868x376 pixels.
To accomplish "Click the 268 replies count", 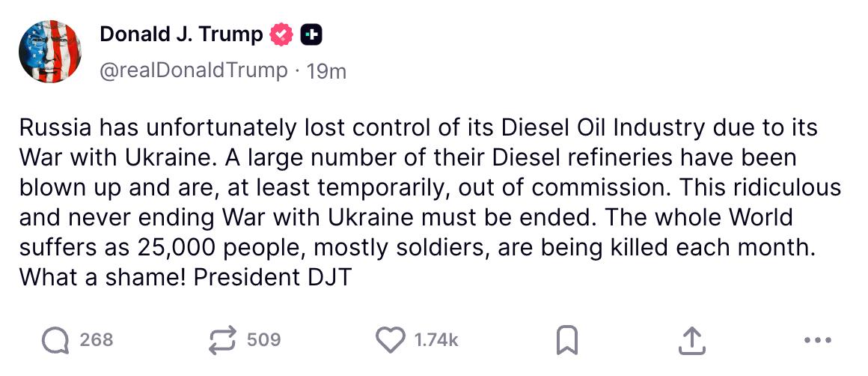I will pyautogui.click(x=97, y=340).
